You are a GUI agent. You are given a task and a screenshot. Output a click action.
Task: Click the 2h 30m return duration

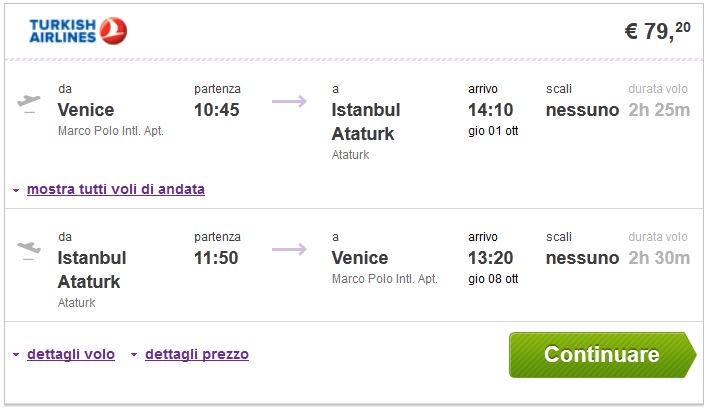click(x=658, y=258)
